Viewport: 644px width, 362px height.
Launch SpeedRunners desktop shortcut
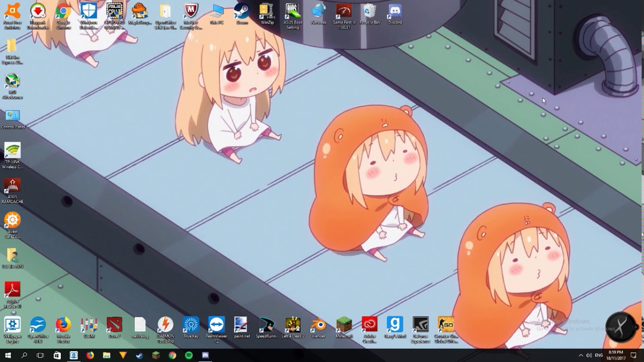267,328
